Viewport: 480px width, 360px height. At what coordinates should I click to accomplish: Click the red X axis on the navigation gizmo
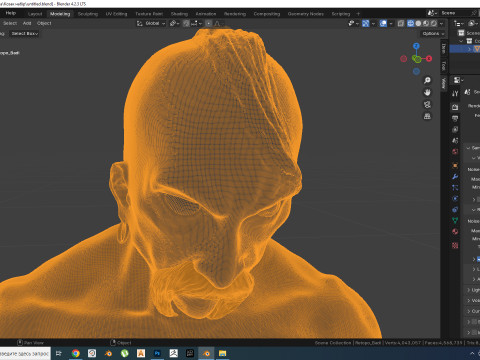tap(429, 59)
